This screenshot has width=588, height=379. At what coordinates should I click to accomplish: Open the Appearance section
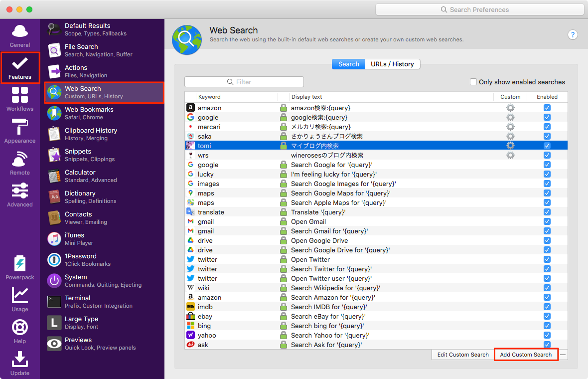point(20,131)
